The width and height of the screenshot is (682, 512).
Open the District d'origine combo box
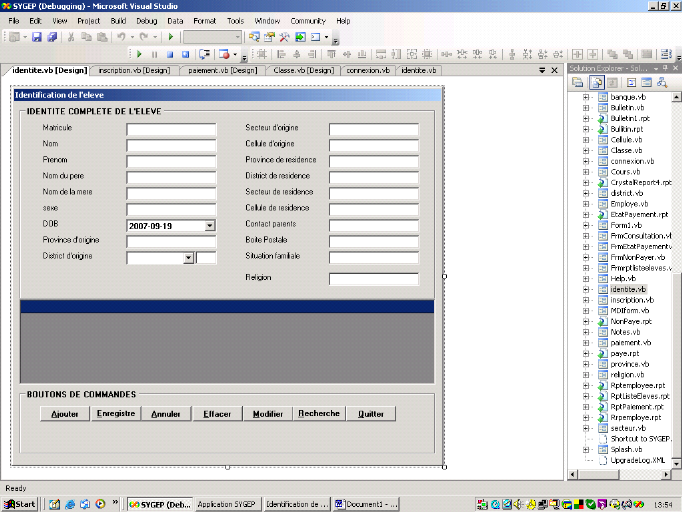coord(189,258)
